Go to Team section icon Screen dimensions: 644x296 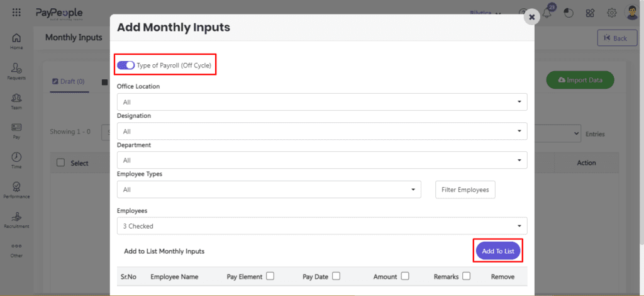click(x=16, y=99)
